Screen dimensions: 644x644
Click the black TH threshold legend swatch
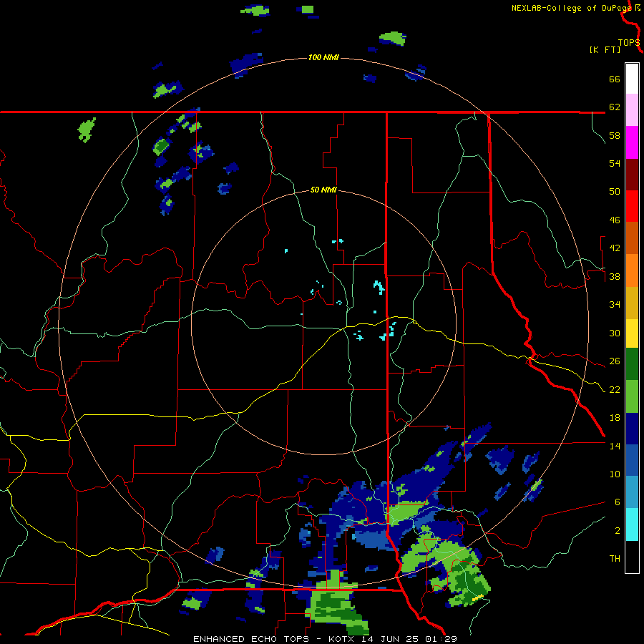tap(632, 557)
